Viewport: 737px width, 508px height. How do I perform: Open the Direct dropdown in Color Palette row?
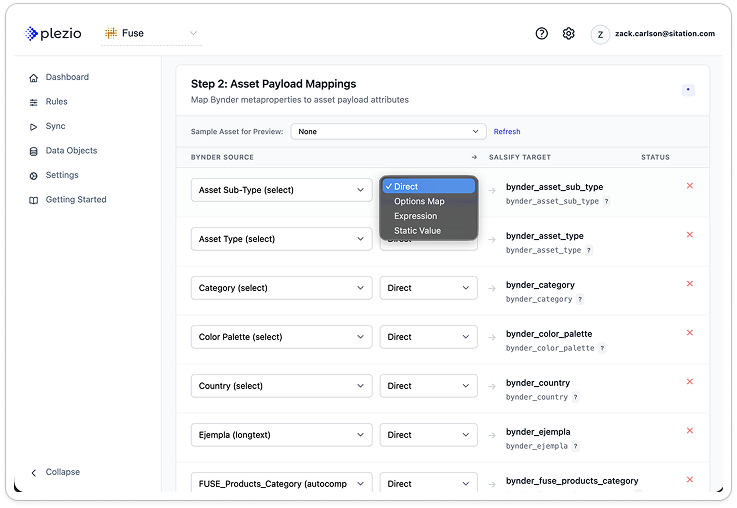pyautogui.click(x=429, y=336)
